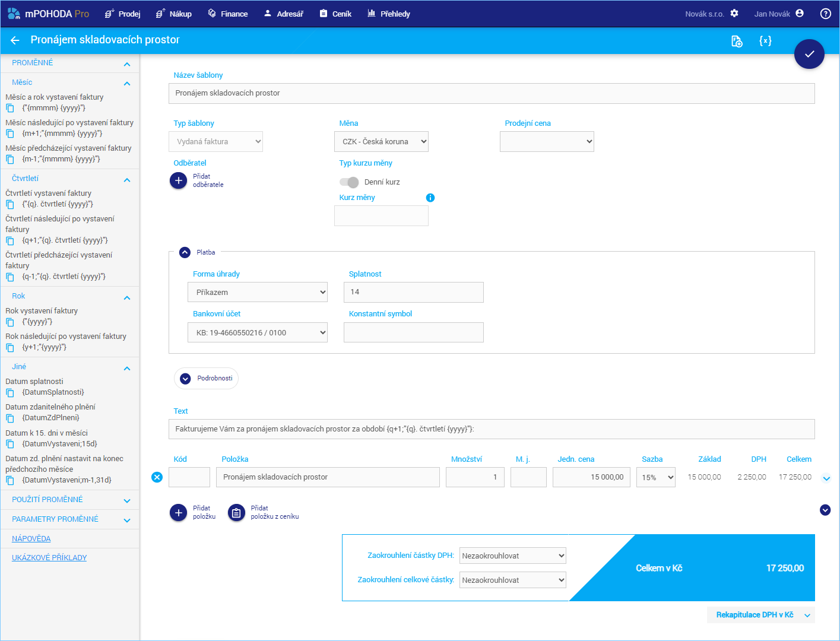Screen dimensions: 840x641
Task: Open Zaokrouhlení částky DPH dropdown
Action: (513, 556)
